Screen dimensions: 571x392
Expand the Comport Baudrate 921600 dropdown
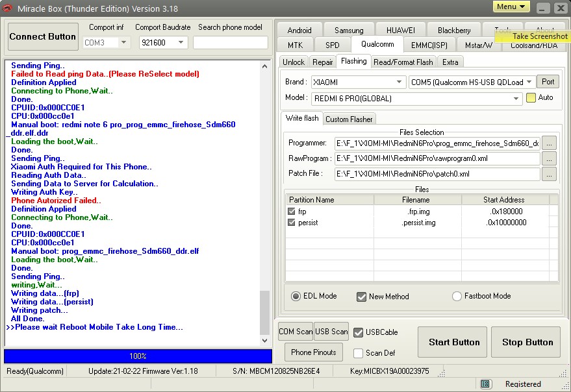[181, 43]
